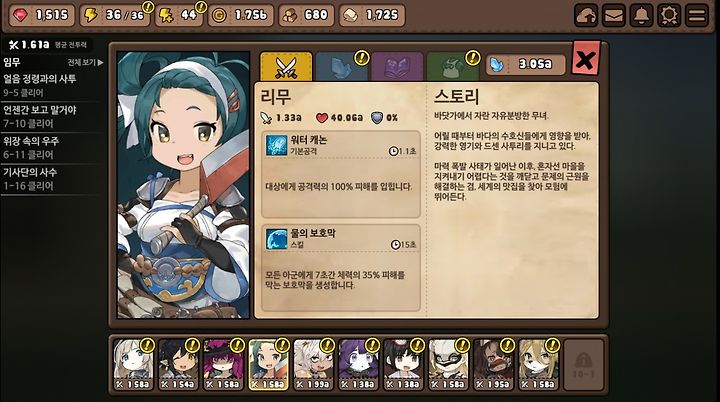Click the lightning energy 36/36 counter

pos(115,15)
